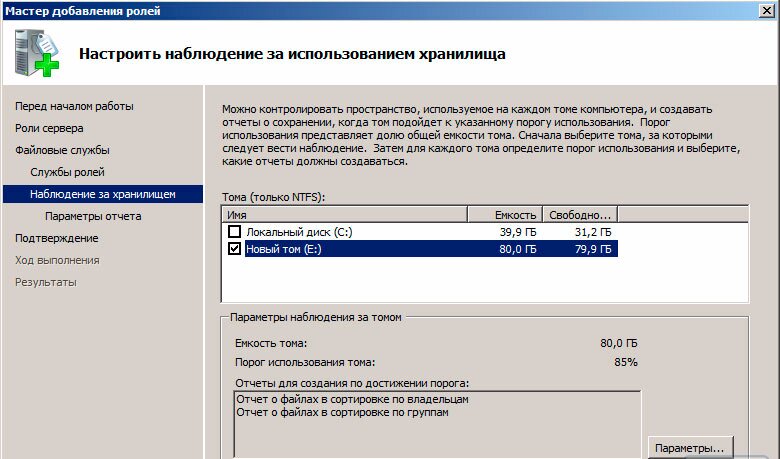The height and width of the screenshot is (459, 780).
Task: Click the 85% usage threshold value
Action: [x=626, y=362]
